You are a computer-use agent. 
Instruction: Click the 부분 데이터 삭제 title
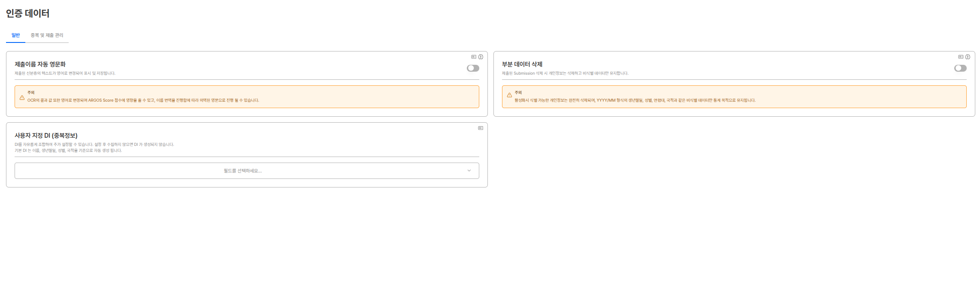pos(522,64)
